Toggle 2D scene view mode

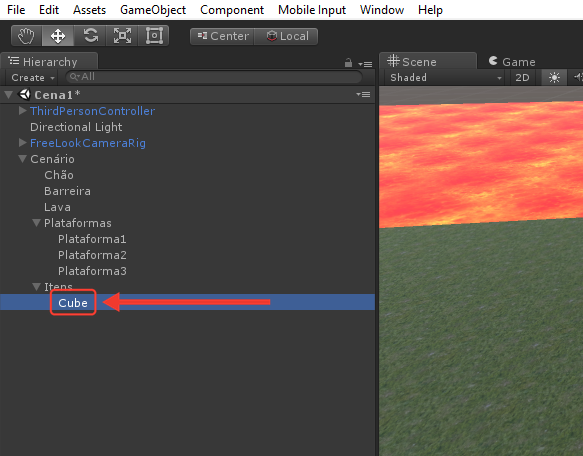click(522, 77)
